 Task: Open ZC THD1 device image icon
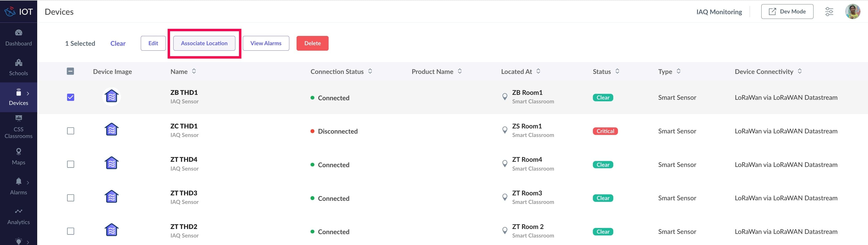[112, 130]
